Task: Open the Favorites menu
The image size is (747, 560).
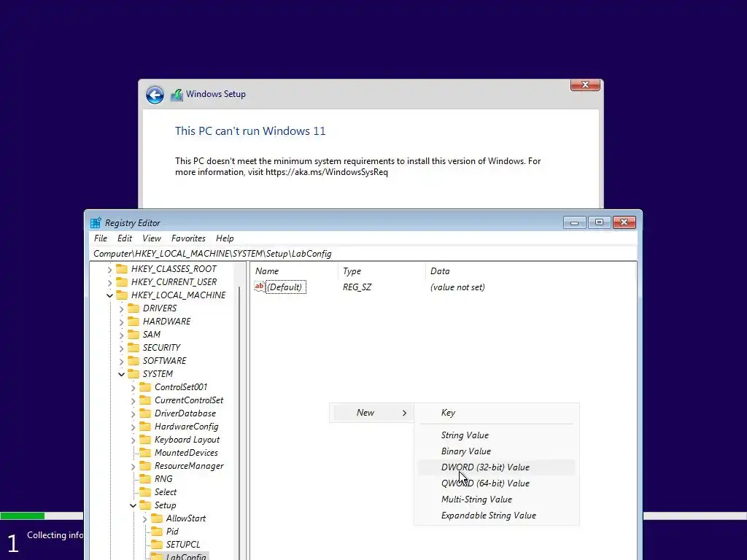Action: pos(188,238)
